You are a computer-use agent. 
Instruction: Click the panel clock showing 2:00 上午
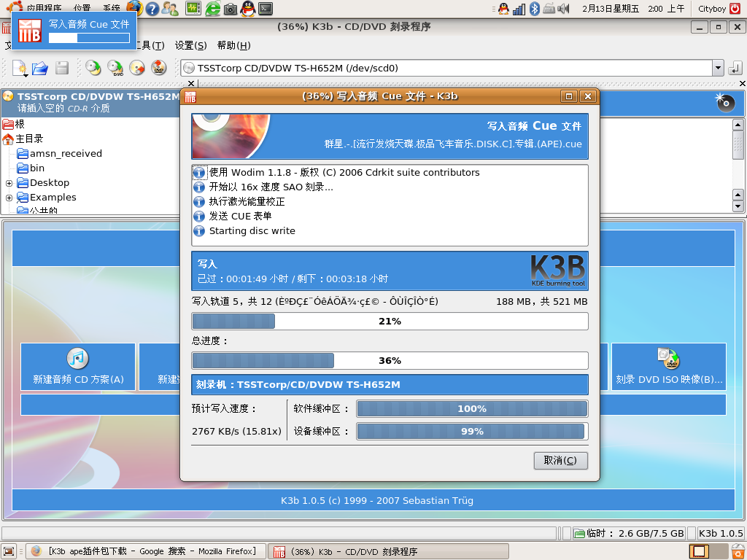634,9
